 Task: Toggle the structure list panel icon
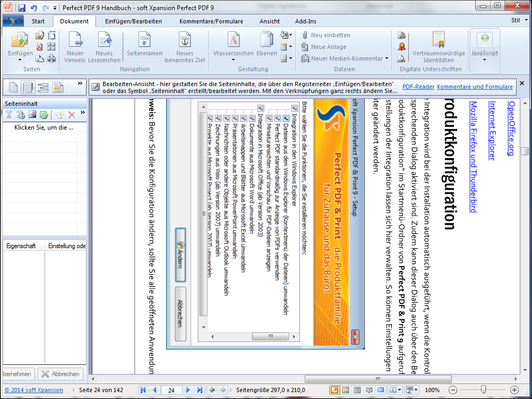pos(43,87)
